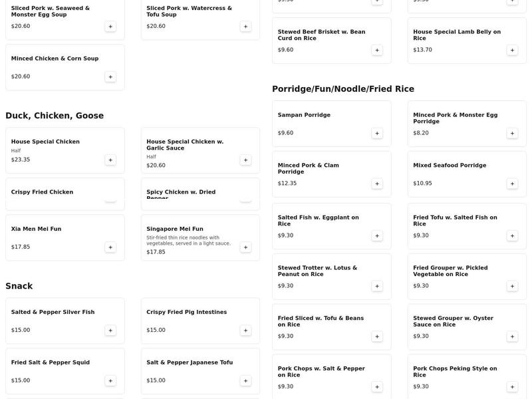The width and height of the screenshot is (532, 399).
Task: Add Crispy Fried Pig Intestines
Action: [245, 331]
